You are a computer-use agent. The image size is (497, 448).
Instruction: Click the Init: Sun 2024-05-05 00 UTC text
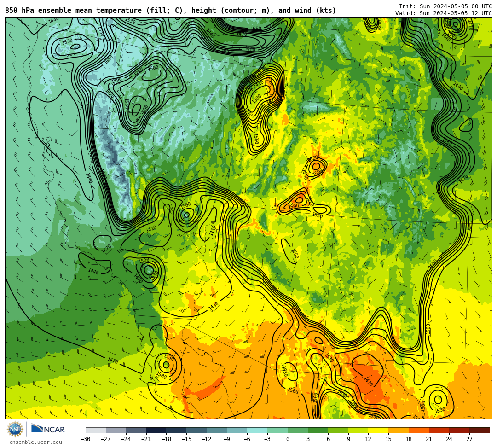(x=445, y=6)
